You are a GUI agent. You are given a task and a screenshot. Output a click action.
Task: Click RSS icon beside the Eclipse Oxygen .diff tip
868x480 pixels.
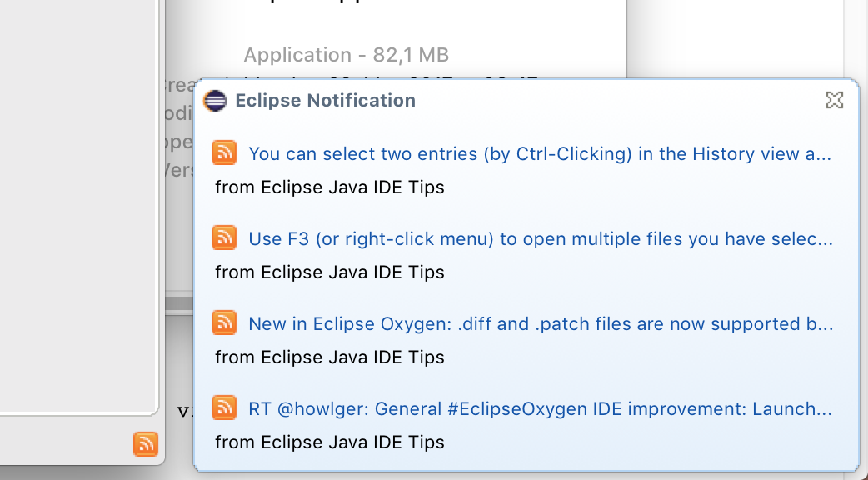(225, 322)
